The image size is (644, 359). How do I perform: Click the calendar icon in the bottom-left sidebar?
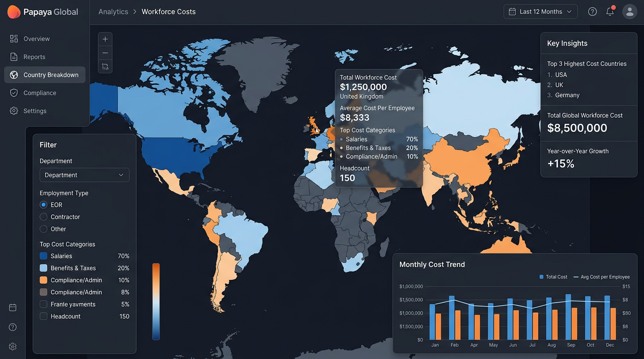[x=13, y=308]
